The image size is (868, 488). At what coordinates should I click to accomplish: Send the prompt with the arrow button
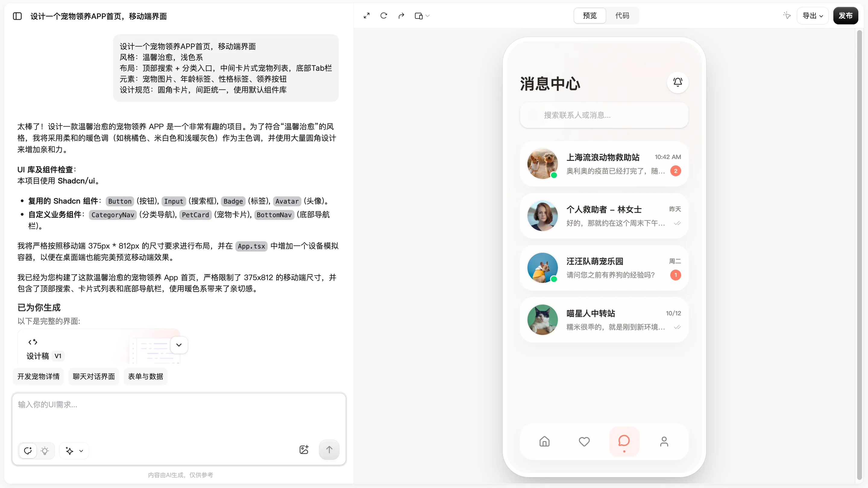329,450
